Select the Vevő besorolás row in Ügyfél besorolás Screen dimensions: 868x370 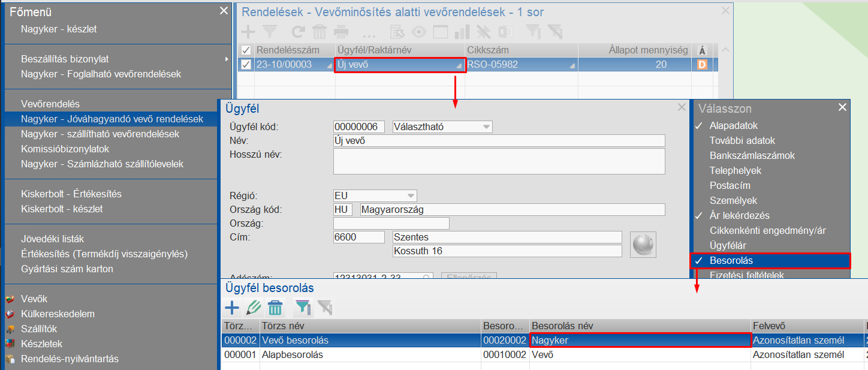(x=544, y=340)
